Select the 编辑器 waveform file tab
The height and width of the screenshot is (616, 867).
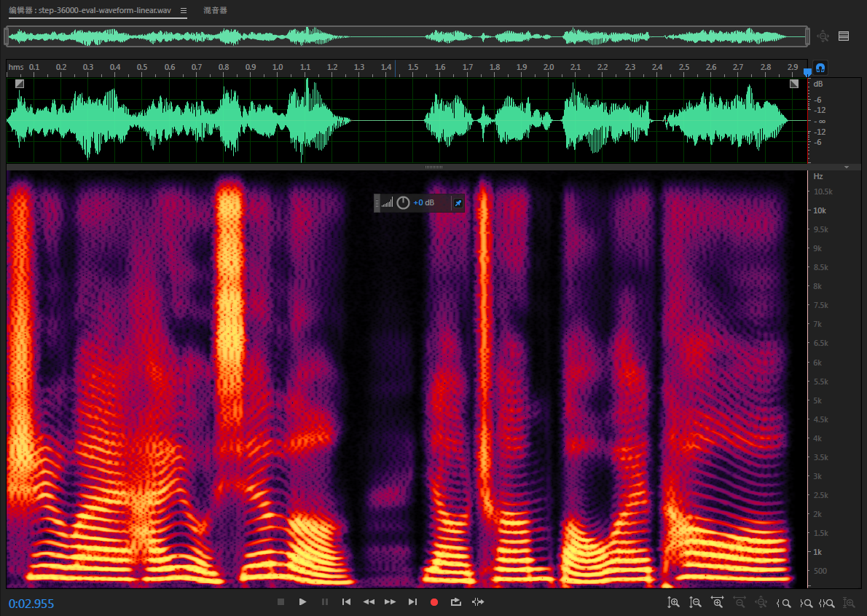pos(90,10)
